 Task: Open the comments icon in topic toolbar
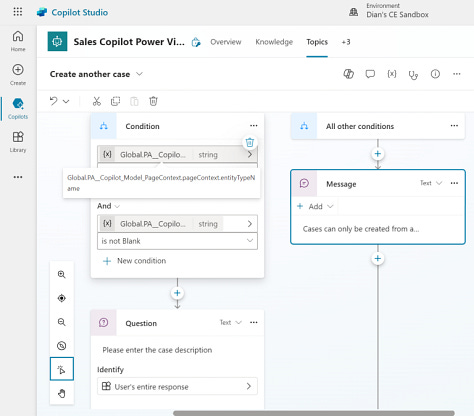pyautogui.click(x=370, y=74)
